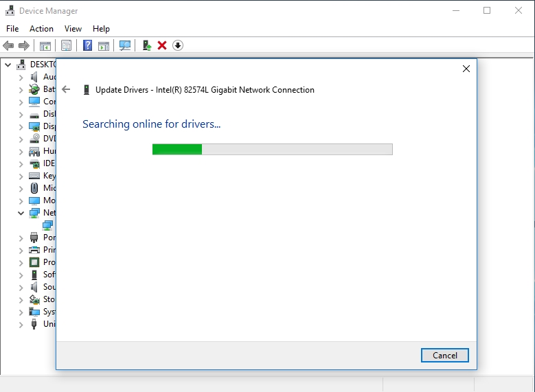Select the Storage controllers category icon
The image size is (535, 392).
(34, 299)
